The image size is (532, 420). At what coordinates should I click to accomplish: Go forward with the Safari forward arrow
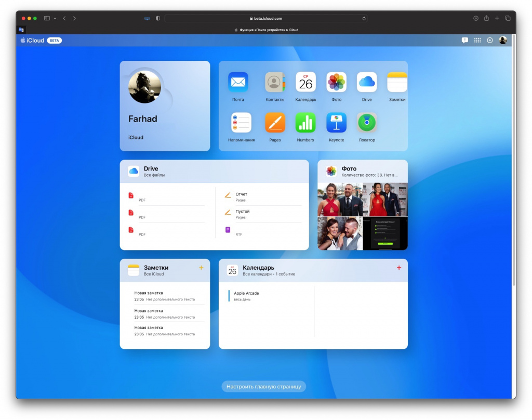[x=74, y=18]
